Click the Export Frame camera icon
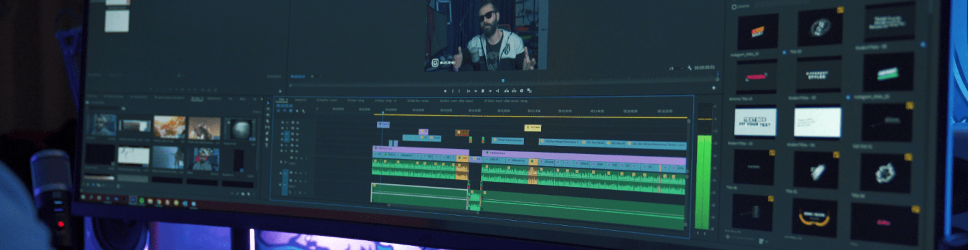 click(x=521, y=91)
